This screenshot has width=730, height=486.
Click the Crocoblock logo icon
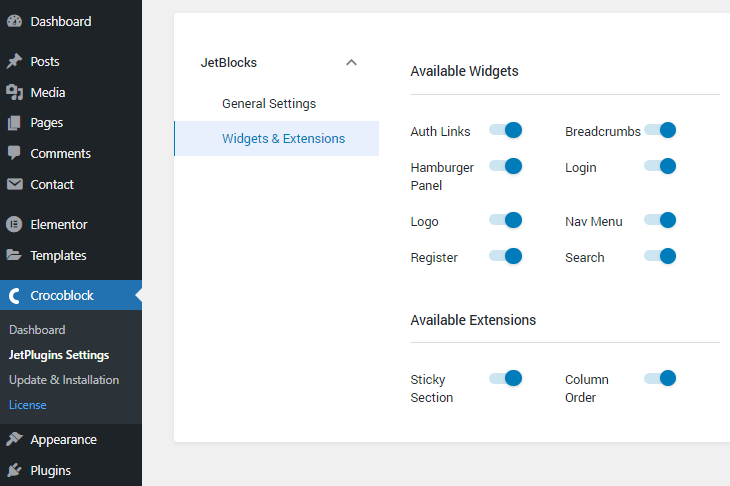click(14, 296)
